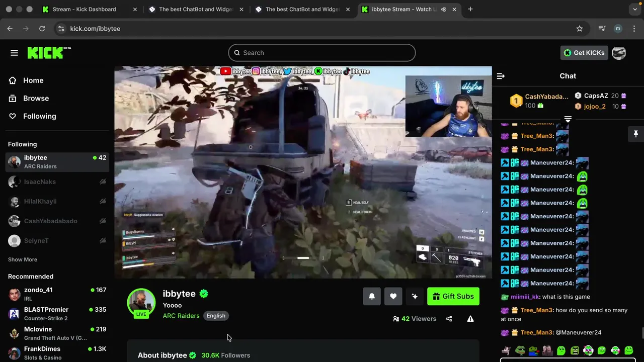Open CashYabadabado in Following list
Image resolution: width=644 pixels, height=362 pixels.
point(57,221)
